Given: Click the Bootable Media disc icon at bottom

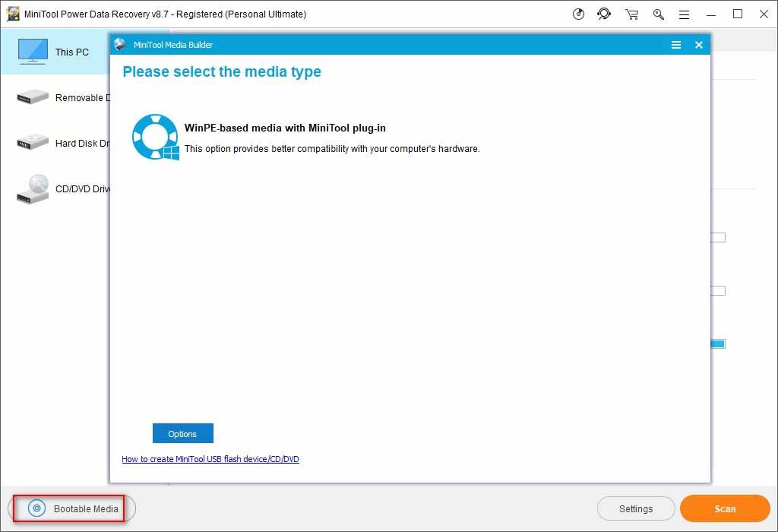Looking at the screenshot, I should point(36,508).
